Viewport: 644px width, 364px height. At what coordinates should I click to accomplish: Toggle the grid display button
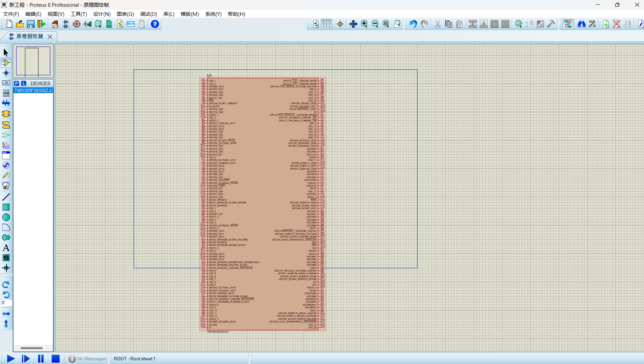(326, 24)
